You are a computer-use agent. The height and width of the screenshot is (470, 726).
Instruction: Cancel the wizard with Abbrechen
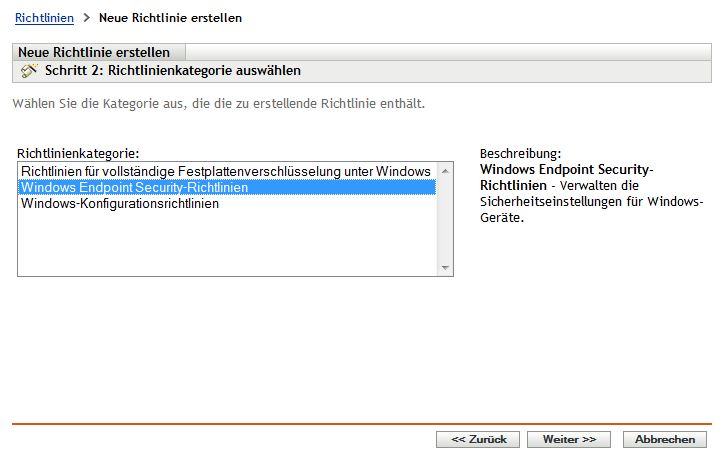click(x=664, y=439)
